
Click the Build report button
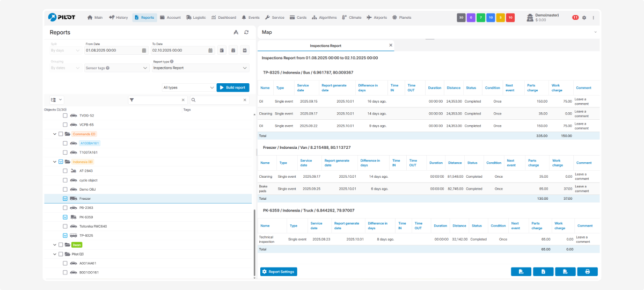[233, 88]
